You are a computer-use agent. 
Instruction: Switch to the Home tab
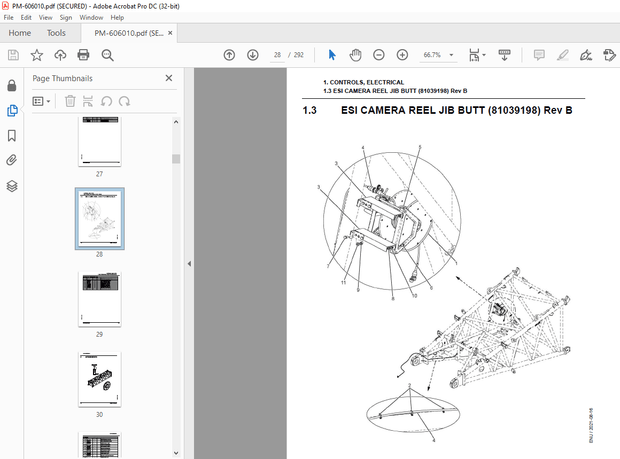pyautogui.click(x=20, y=33)
